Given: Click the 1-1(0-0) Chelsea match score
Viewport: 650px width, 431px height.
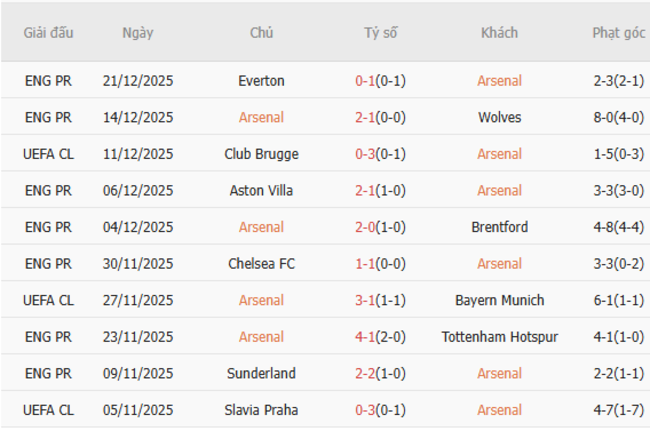Looking at the screenshot, I should pos(380,263).
